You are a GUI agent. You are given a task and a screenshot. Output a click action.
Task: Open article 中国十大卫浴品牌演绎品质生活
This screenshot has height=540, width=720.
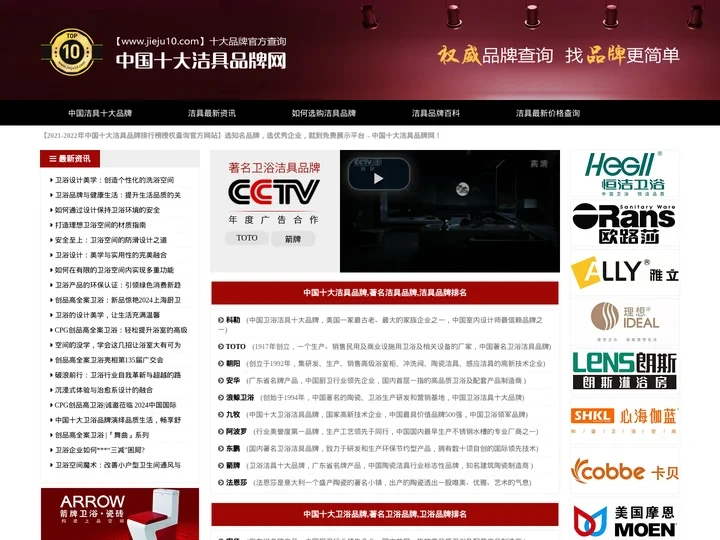click(x=118, y=420)
